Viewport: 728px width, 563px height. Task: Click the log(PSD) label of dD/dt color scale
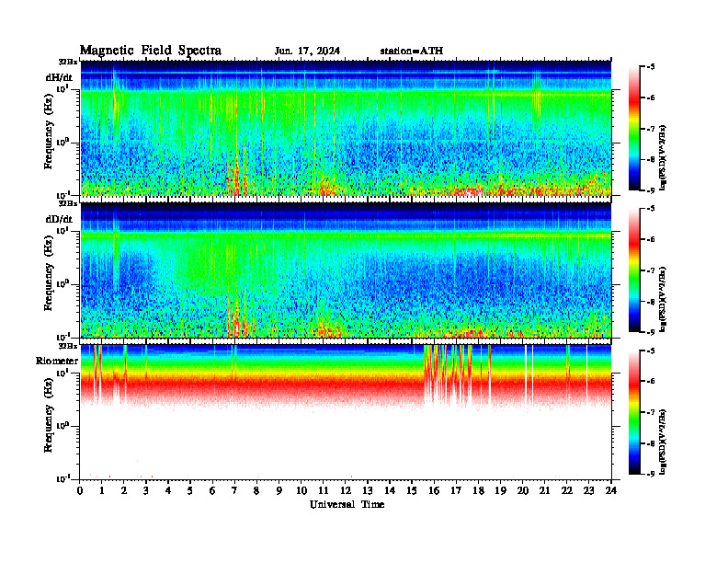click(x=663, y=300)
